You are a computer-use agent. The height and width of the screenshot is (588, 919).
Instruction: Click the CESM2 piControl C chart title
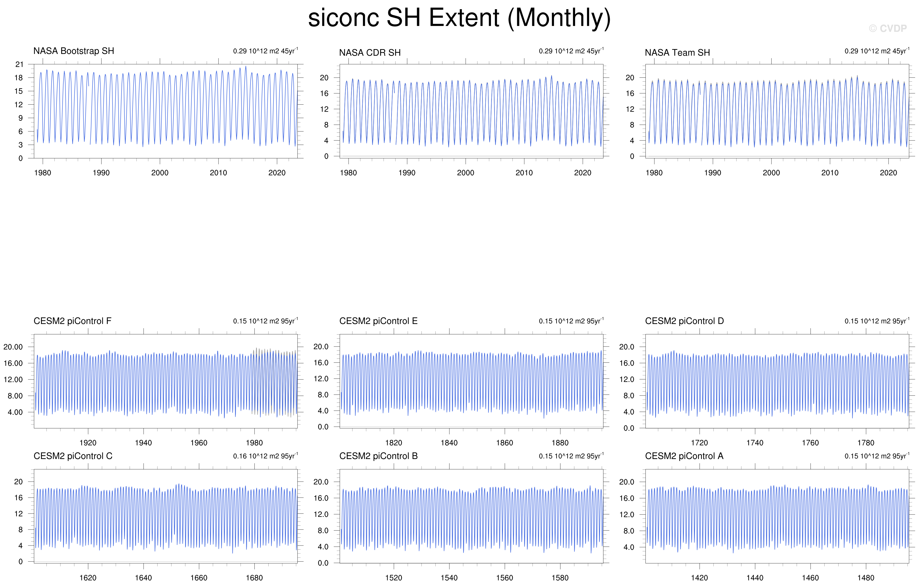[73, 456]
